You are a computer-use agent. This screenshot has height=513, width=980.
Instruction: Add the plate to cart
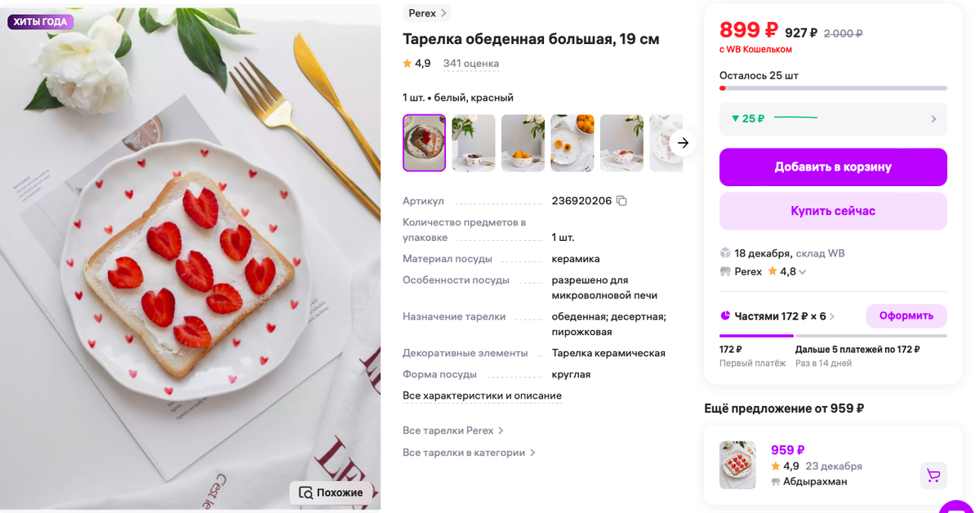(x=832, y=167)
